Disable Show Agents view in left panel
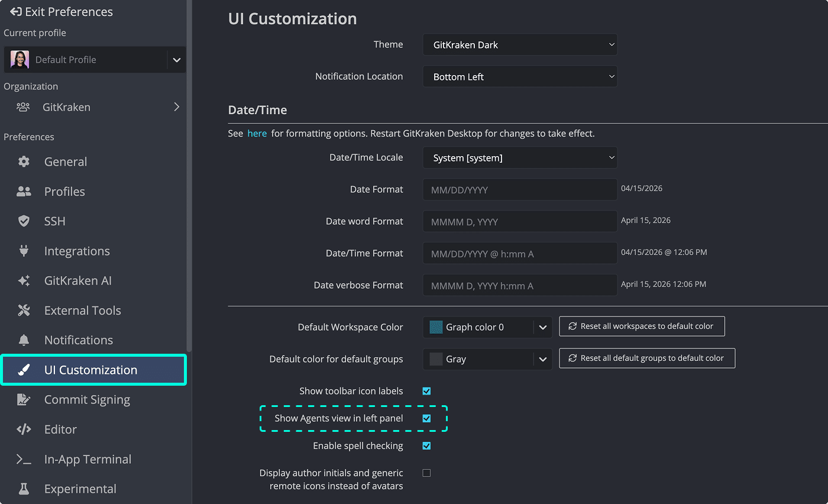Image resolution: width=828 pixels, height=504 pixels. (426, 418)
